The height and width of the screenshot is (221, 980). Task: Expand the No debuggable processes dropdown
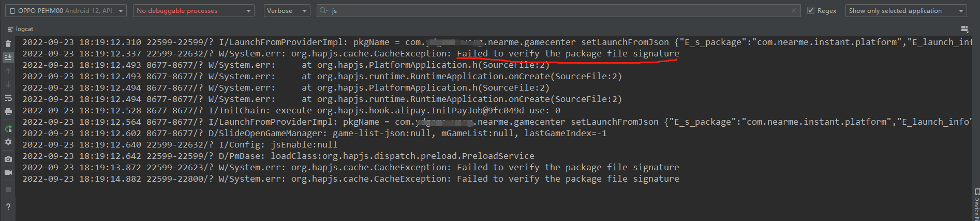(x=194, y=10)
